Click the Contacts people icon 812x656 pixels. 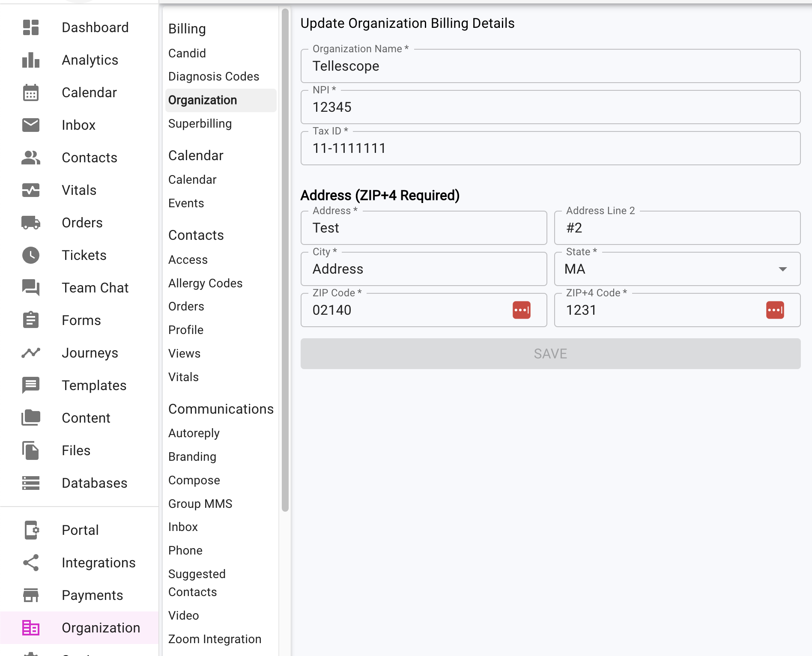(31, 158)
